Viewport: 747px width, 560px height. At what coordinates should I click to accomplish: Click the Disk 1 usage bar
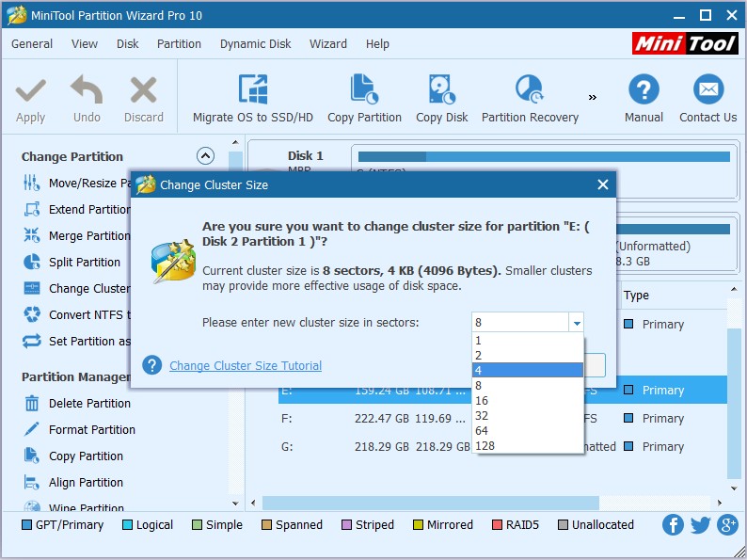click(x=544, y=157)
